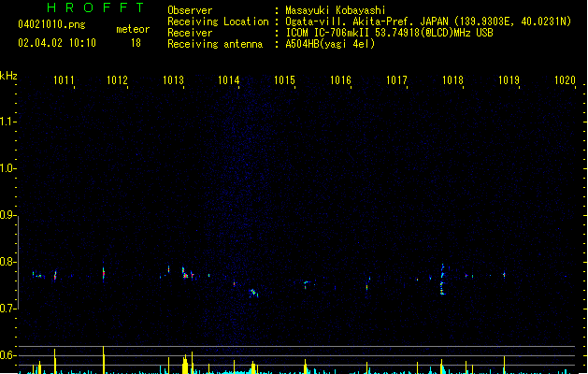Click time marker 1020
The width and height of the screenshot is (588, 374).
(x=565, y=80)
